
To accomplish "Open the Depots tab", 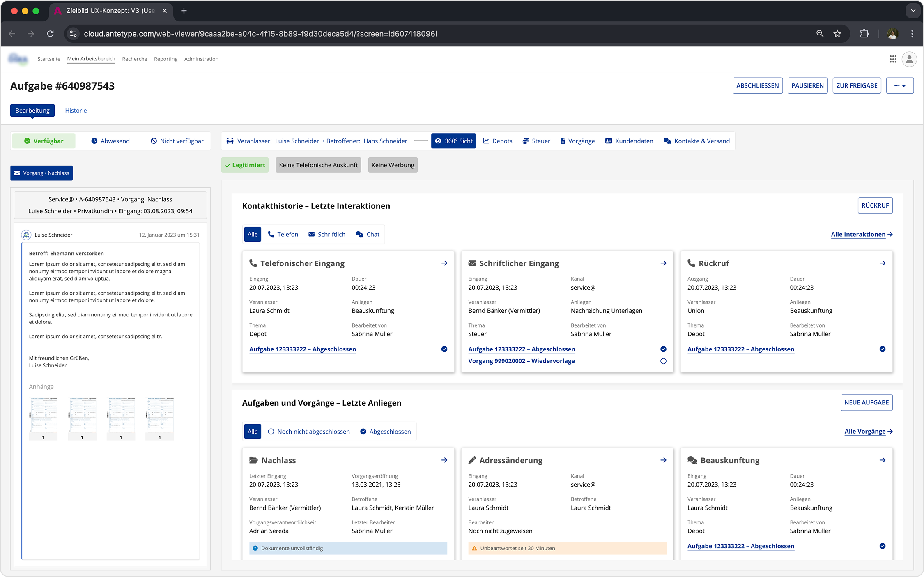I will pos(497,141).
